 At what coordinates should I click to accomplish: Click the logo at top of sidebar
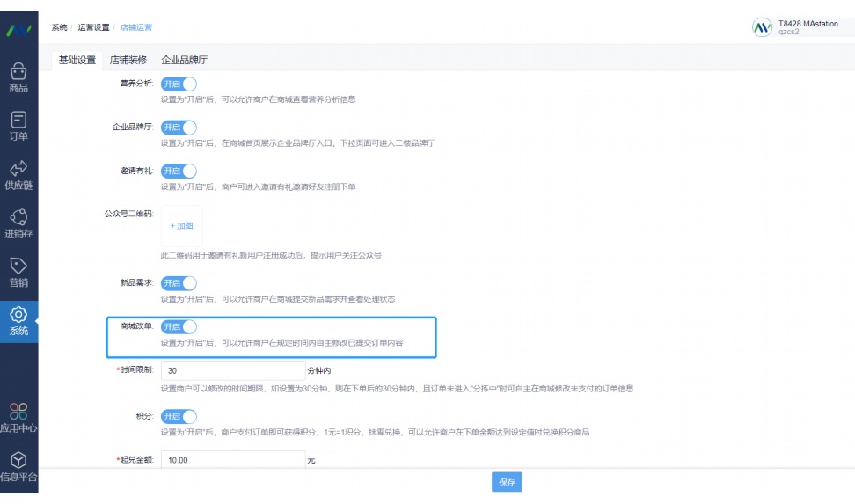coord(18,30)
